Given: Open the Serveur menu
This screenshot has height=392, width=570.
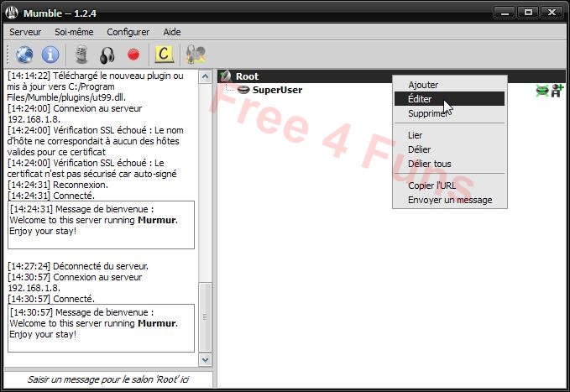Looking at the screenshot, I should click(25, 32).
